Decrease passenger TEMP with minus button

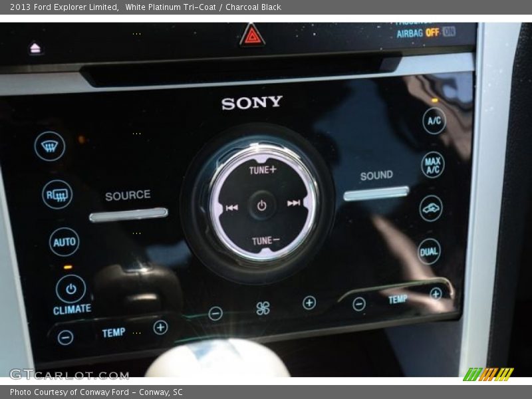tap(359, 304)
